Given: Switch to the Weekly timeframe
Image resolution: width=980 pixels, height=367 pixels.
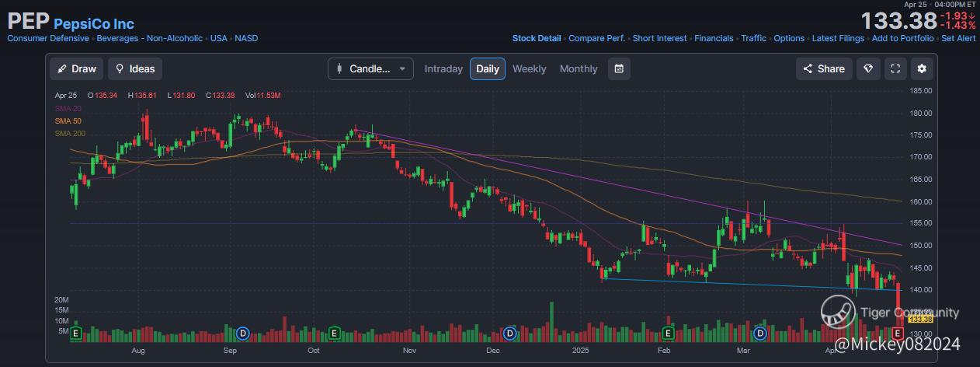Looking at the screenshot, I should (530, 68).
